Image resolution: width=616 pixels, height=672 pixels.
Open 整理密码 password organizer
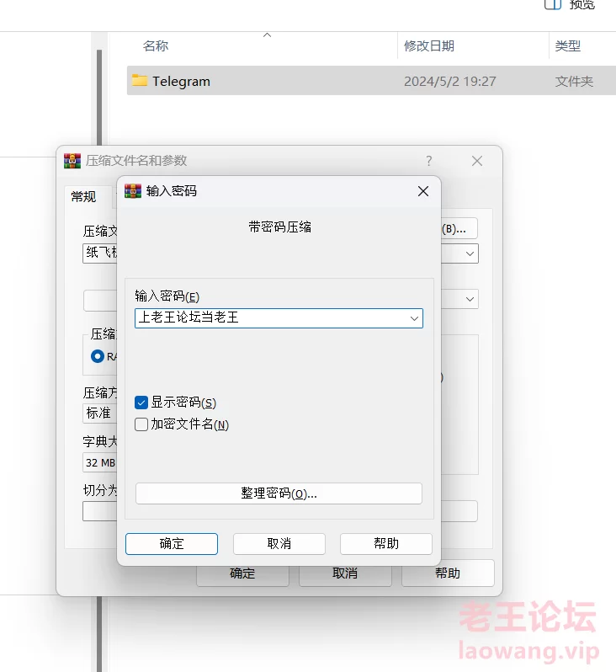pyautogui.click(x=279, y=493)
